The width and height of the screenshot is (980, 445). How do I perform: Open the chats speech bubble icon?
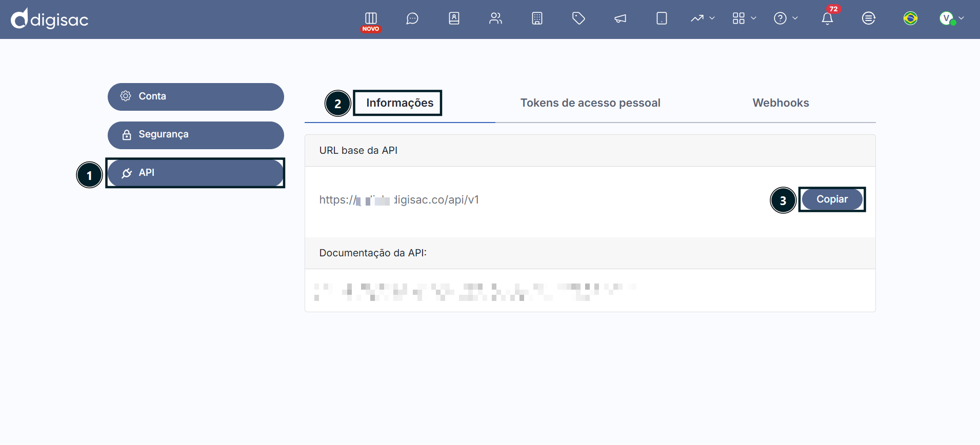tap(412, 19)
